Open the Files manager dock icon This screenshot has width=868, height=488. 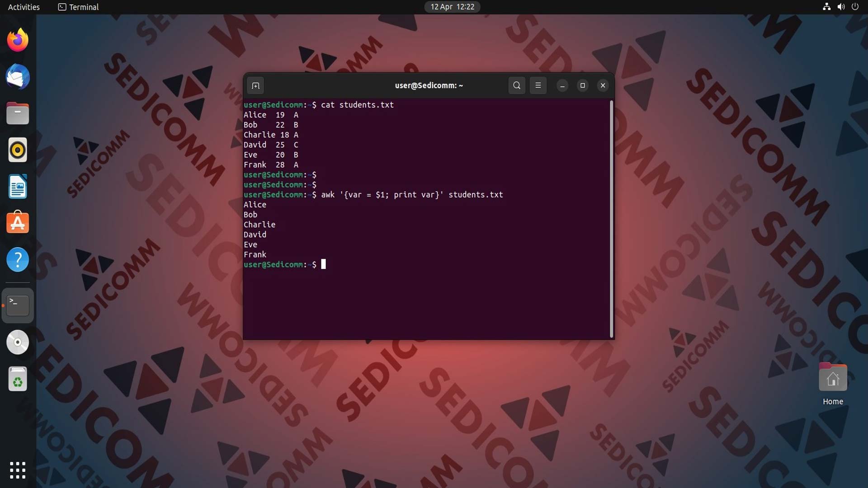[18, 113]
